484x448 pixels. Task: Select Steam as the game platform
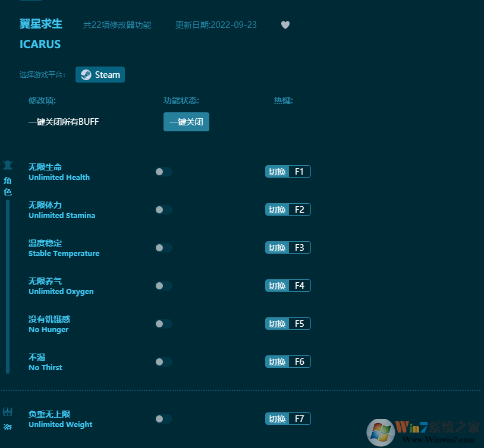pos(100,74)
